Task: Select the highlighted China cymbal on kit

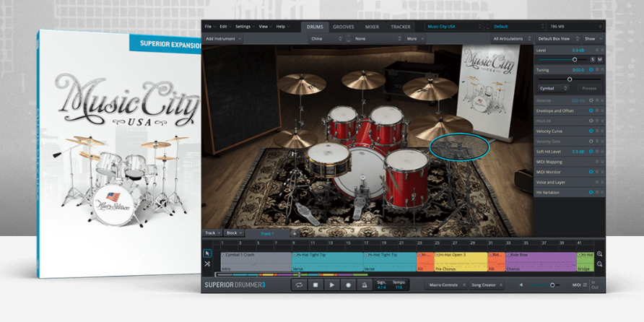Action: coord(460,147)
